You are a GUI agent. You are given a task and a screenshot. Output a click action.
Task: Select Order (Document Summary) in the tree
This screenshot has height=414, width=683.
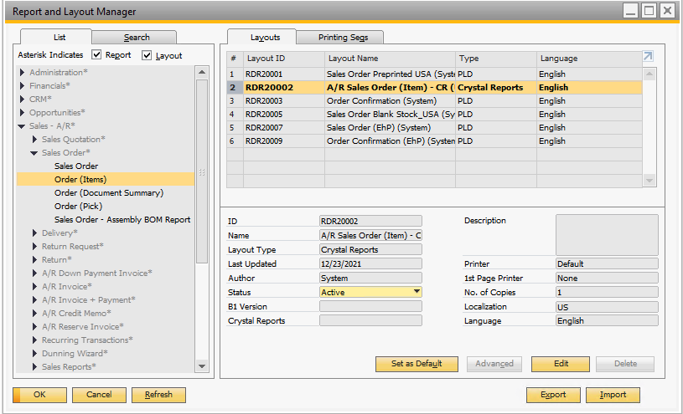click(109, 193)
